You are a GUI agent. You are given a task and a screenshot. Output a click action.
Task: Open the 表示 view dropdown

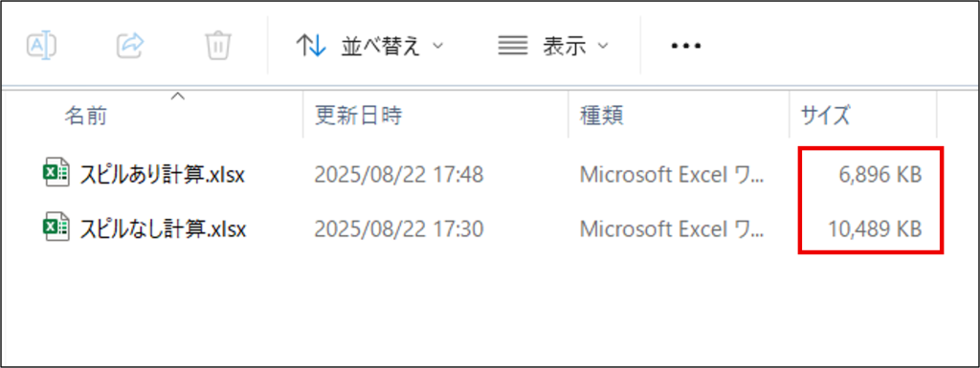tap(553, 46)
